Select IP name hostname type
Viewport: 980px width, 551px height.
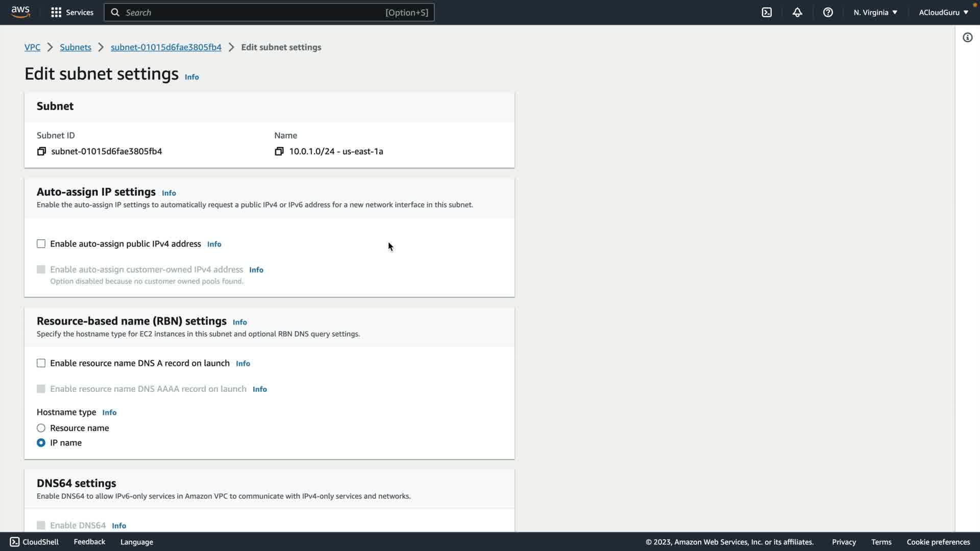(41, 443)
